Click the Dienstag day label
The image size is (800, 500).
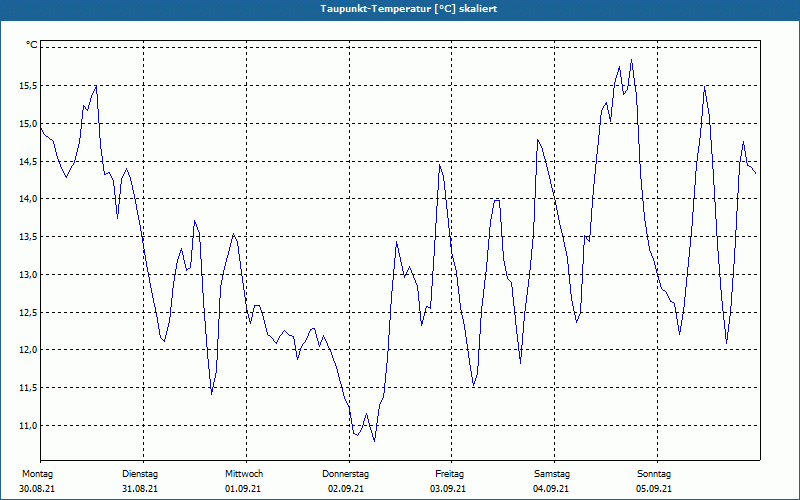(140, 474)
